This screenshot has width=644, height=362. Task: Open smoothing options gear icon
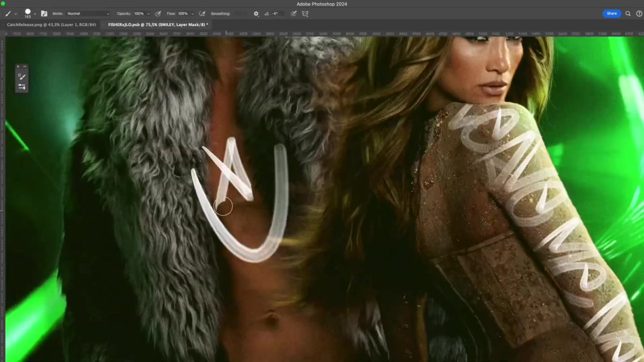click(x=256, y=14)
